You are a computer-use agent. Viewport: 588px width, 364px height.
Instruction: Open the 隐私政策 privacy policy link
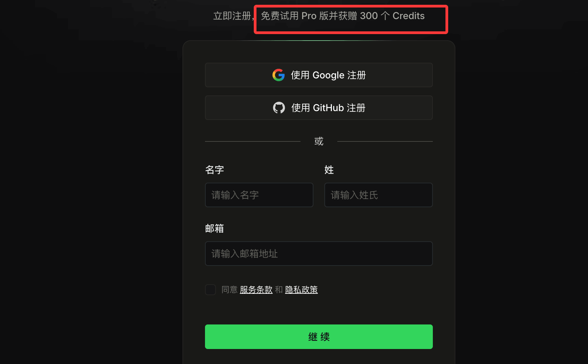302,290
